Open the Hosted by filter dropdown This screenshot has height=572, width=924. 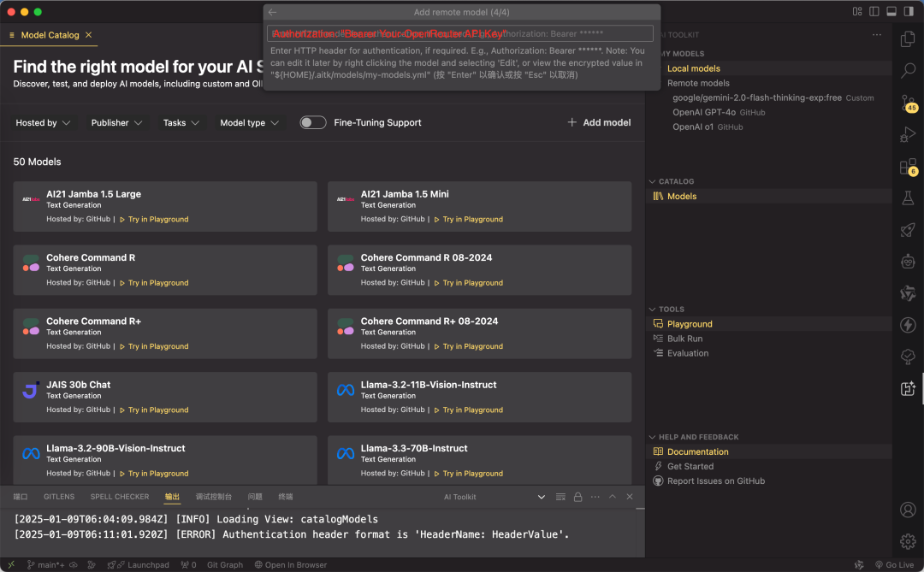tap(42, 122)
